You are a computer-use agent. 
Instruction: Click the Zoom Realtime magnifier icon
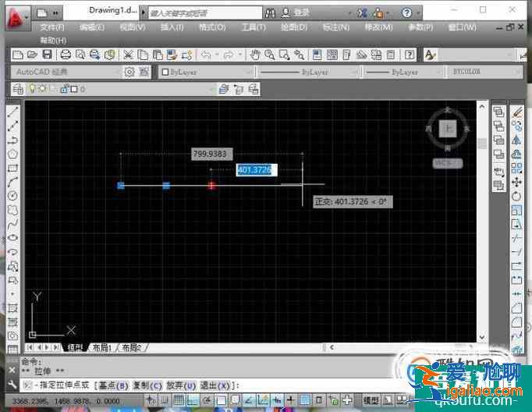click(269, 55)
